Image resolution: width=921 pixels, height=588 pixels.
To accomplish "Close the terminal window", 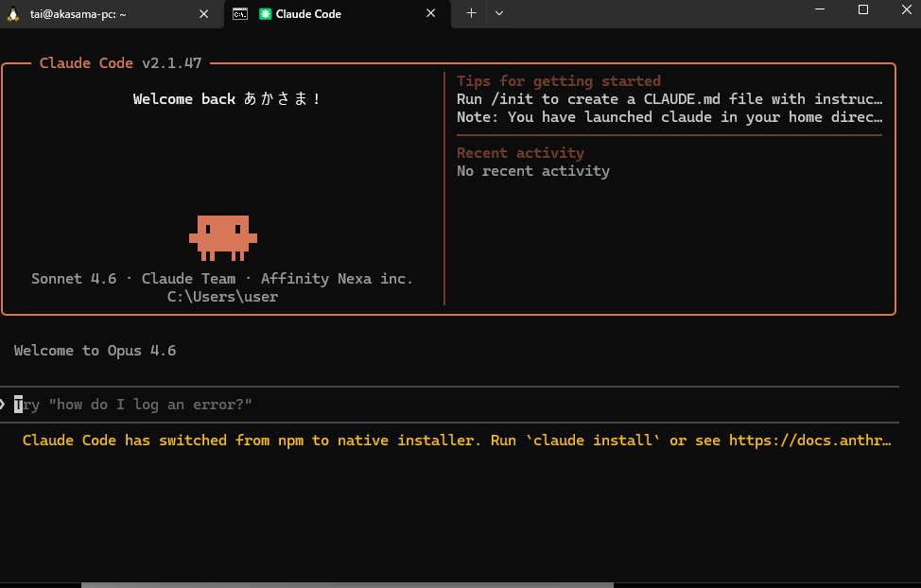I will pyautogui.click(x=906, y=9).
